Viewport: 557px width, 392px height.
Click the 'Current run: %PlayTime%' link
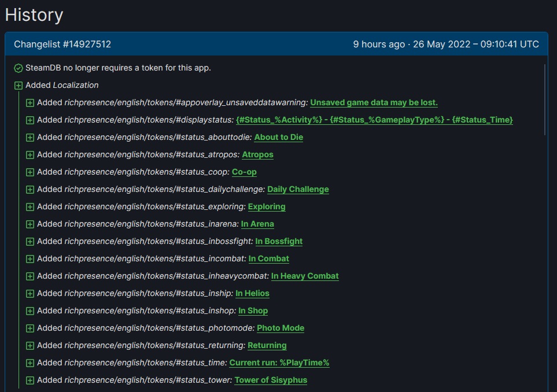(279, 363)
